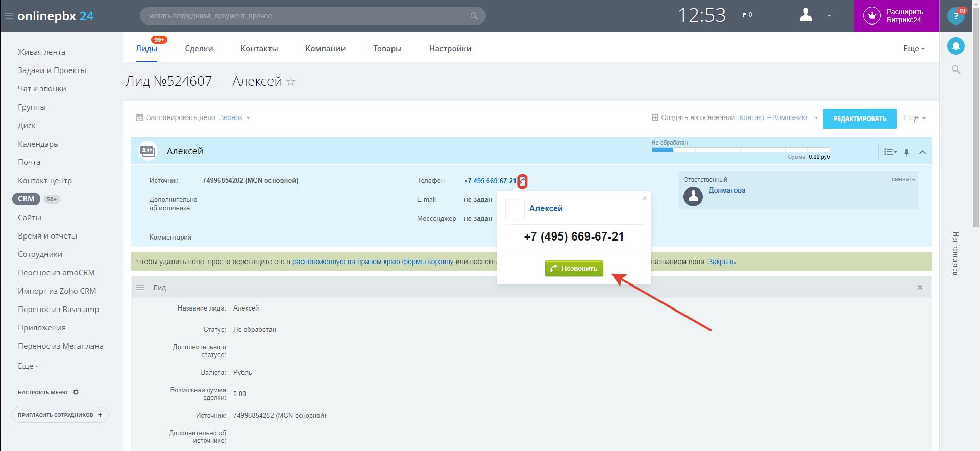This screenshot has width=980, height=451.
Task: Switch to the Настройки tab
Action: coord(450,49)
